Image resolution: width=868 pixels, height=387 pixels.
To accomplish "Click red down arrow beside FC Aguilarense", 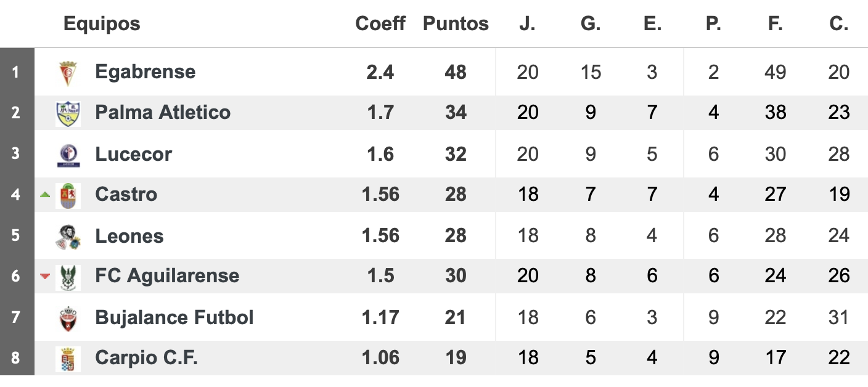I will (45, 276).
